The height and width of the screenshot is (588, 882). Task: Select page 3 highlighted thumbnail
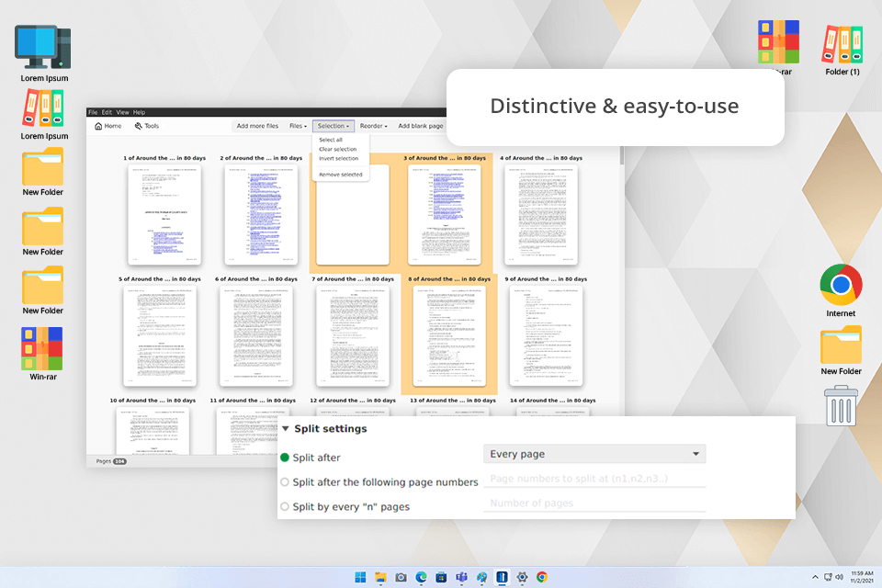(x=445, y=215)
